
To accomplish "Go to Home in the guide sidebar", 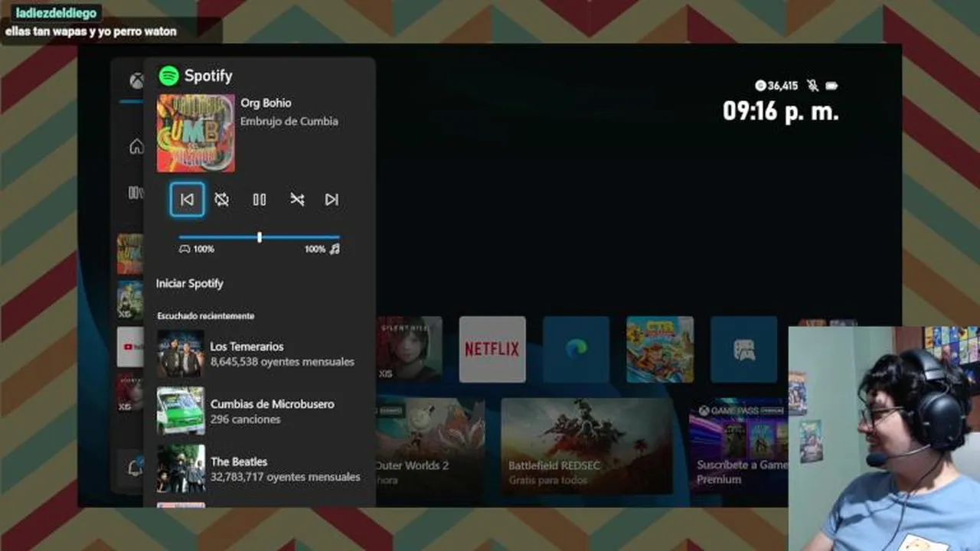I will click(136, 146).
